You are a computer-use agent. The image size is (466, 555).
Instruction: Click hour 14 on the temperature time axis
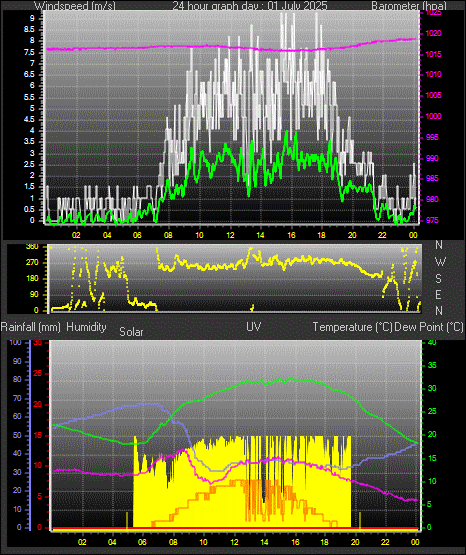tap(264, 542)
